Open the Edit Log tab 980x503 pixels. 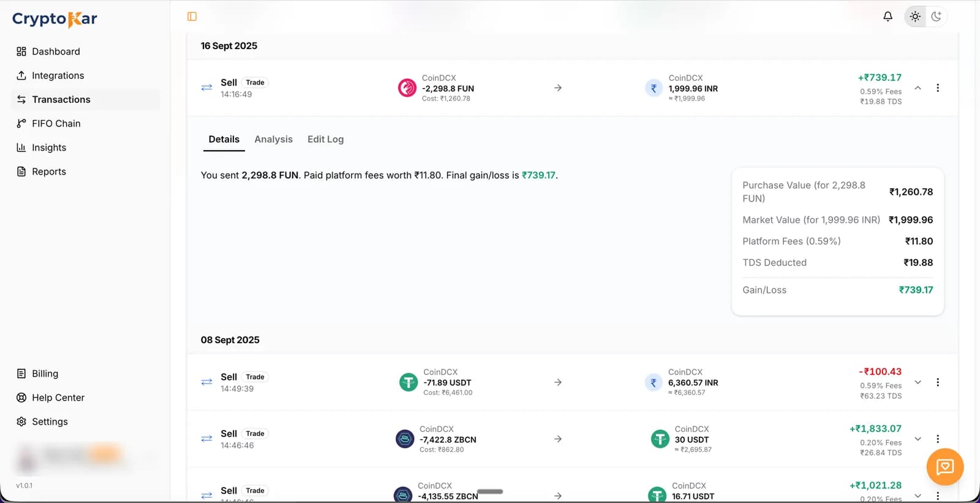325,140
